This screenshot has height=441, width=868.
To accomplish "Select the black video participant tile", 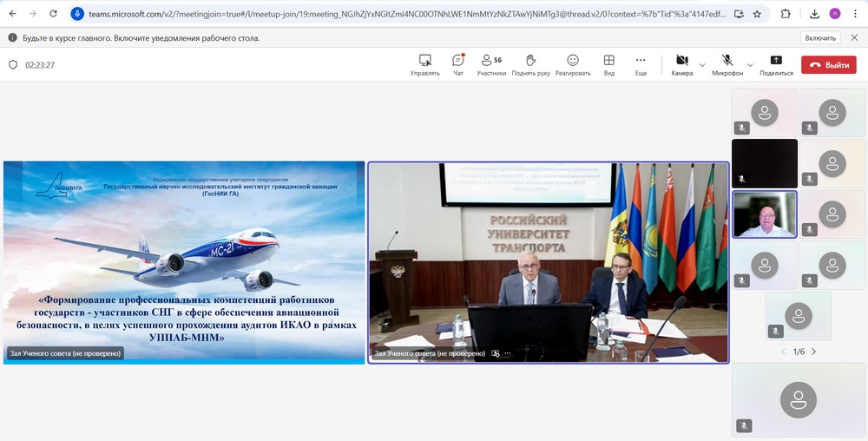I will point(765,163).
